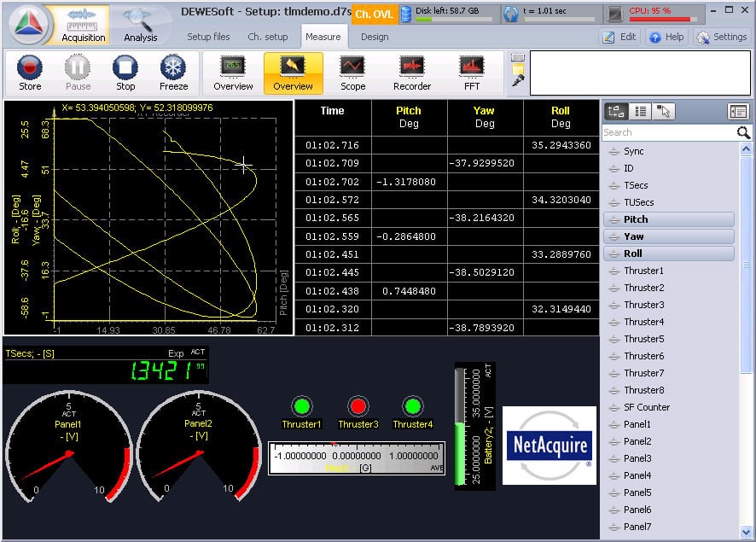Click the CPU usage icon

coord(615,14)
